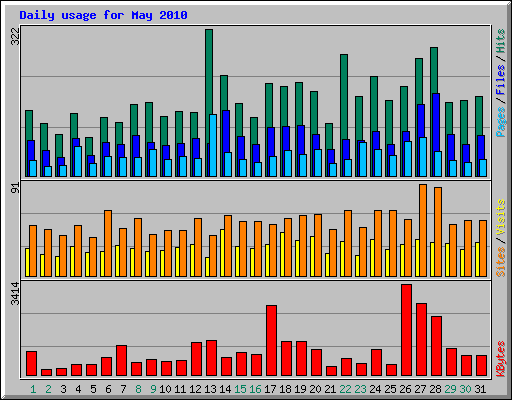Click day 28 on the x-axis
This screenshot has width=512, height=400.
[x=435, y=389]
